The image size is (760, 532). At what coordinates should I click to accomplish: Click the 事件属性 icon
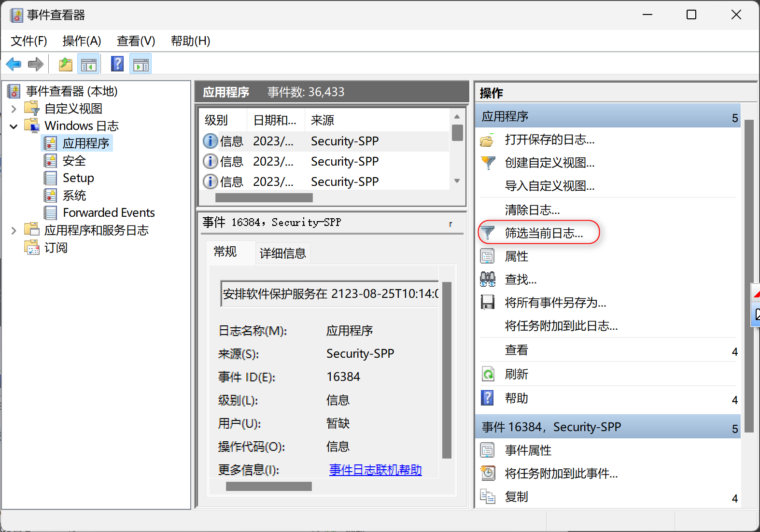(488, 450)
